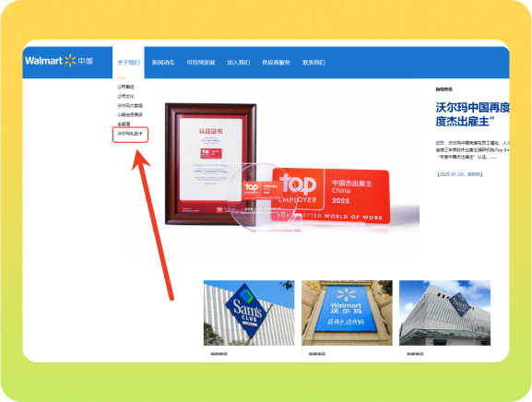Open the Sam's Club sign thumbnail
Image resolution: width=532 pixels, height=402 pixels.
click(249, 313)
